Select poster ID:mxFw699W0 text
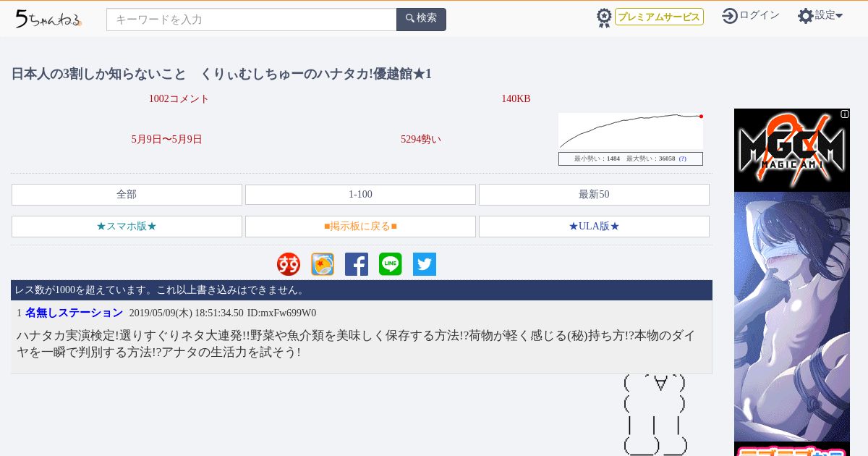The width and height of the screenshot is (868, 456). coord(281,313)
